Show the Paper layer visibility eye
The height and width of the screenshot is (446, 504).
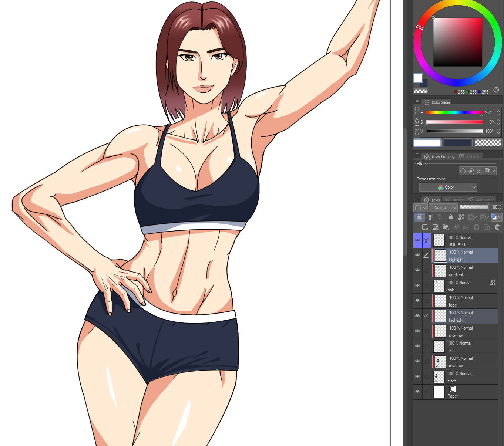417,392
